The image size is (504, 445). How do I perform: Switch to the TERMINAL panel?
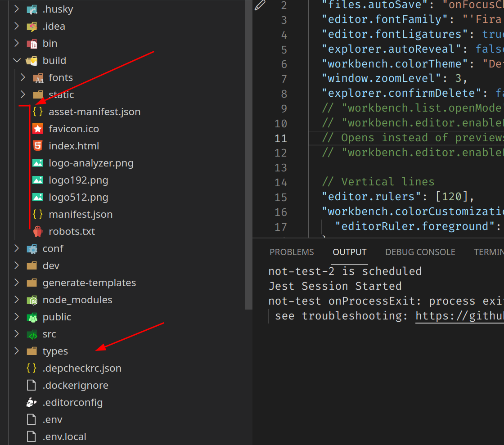click(x=490, y=252)
